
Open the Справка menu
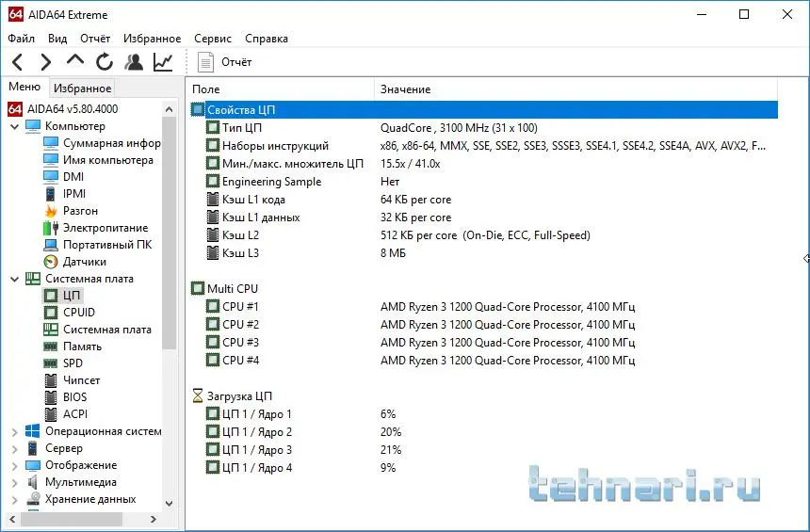[267, 39]
